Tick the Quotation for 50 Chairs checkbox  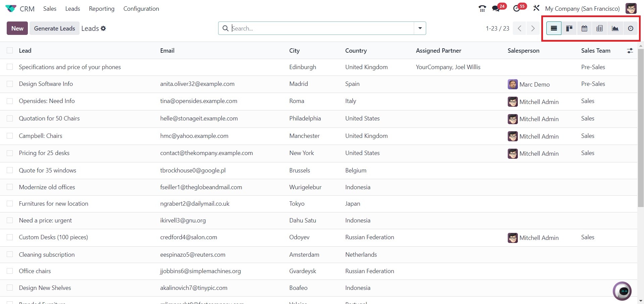coord(10,118)
